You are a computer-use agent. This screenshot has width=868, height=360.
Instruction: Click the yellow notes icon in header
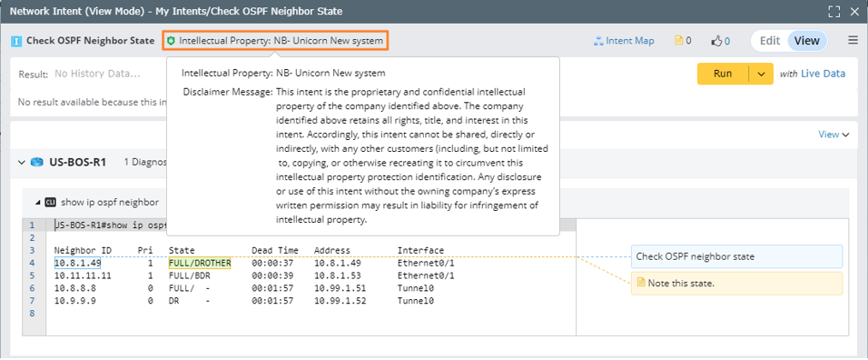pos(678,40)
